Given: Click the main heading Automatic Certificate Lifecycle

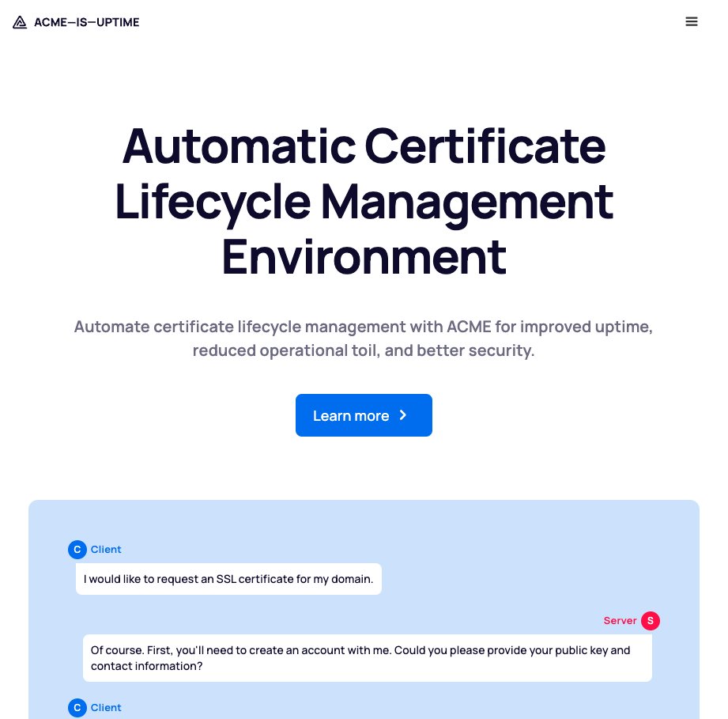Looking at the screenshot, I should (364, 201).
